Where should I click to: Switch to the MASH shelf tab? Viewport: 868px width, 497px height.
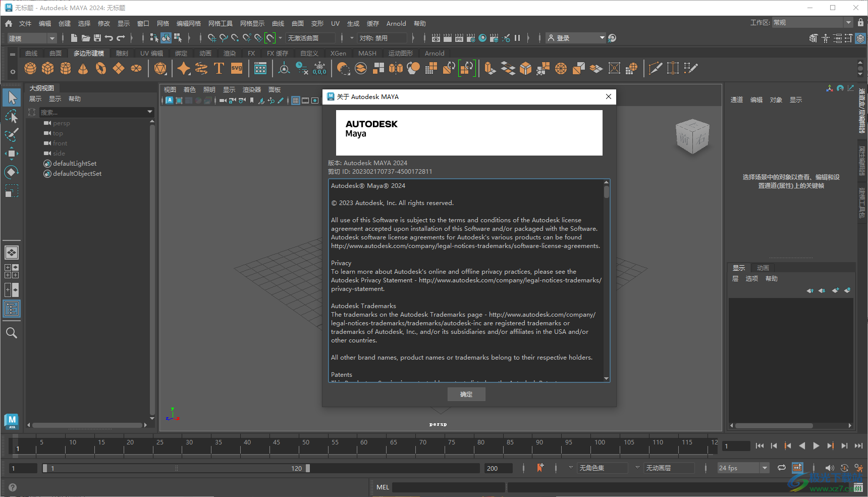pyautogui.click(x=367, y=53)
